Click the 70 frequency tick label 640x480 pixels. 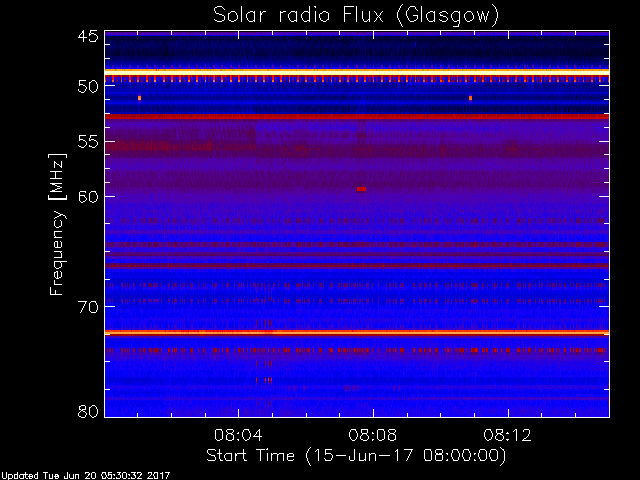tap(88, 307)
